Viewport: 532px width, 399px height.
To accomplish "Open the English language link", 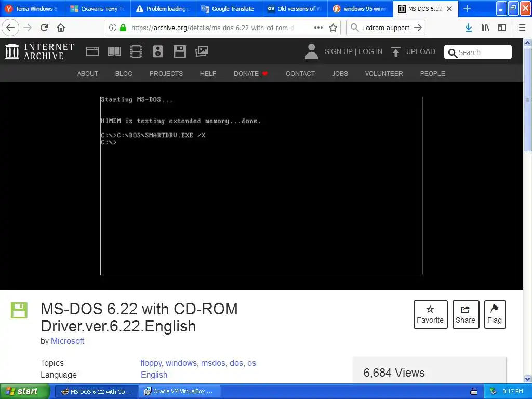I will tap(154, 375).
